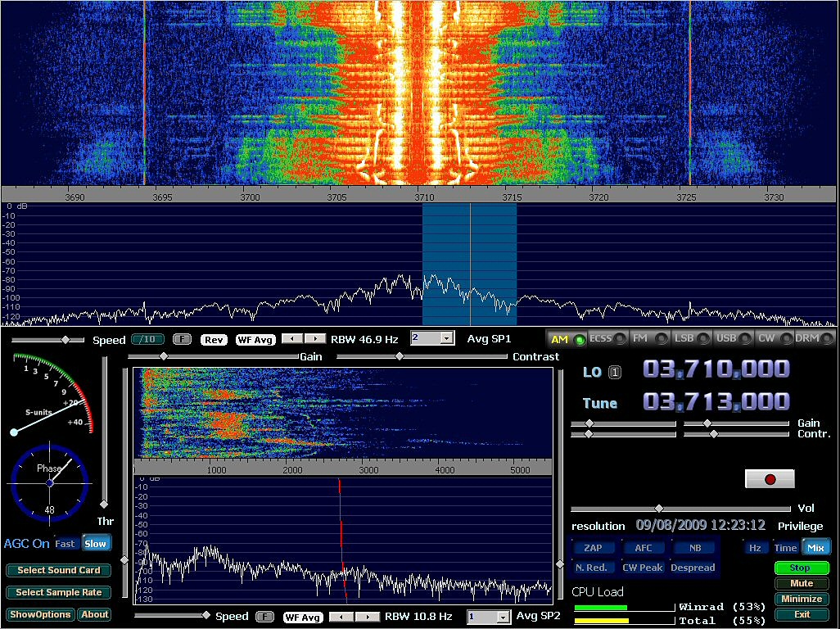Switch to LSB mode
This screenshot has width=840, height=629.
(691, 338)
